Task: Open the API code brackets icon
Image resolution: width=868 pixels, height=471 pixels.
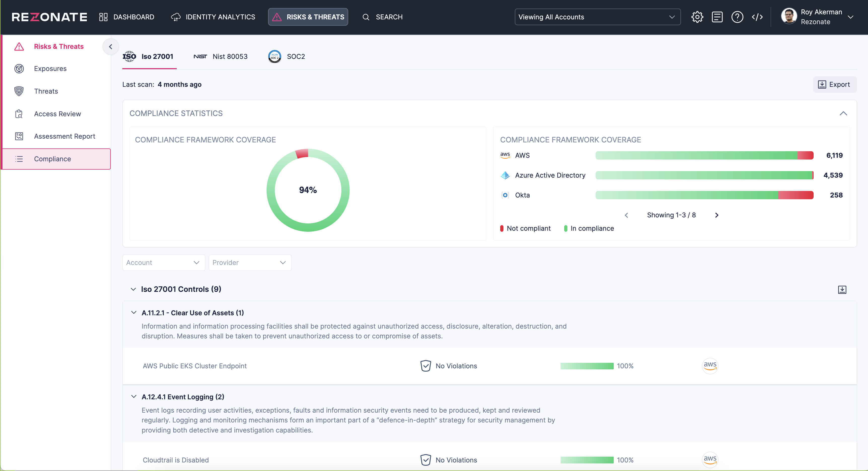Action: [x=757, y=17]
